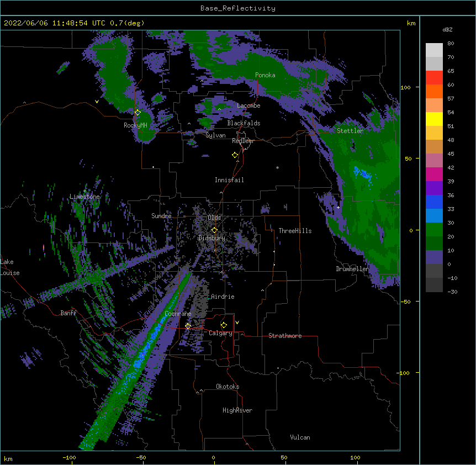
Task: Pick the red 60-65 dBZ legend swatch
Action: click(434, 77)
